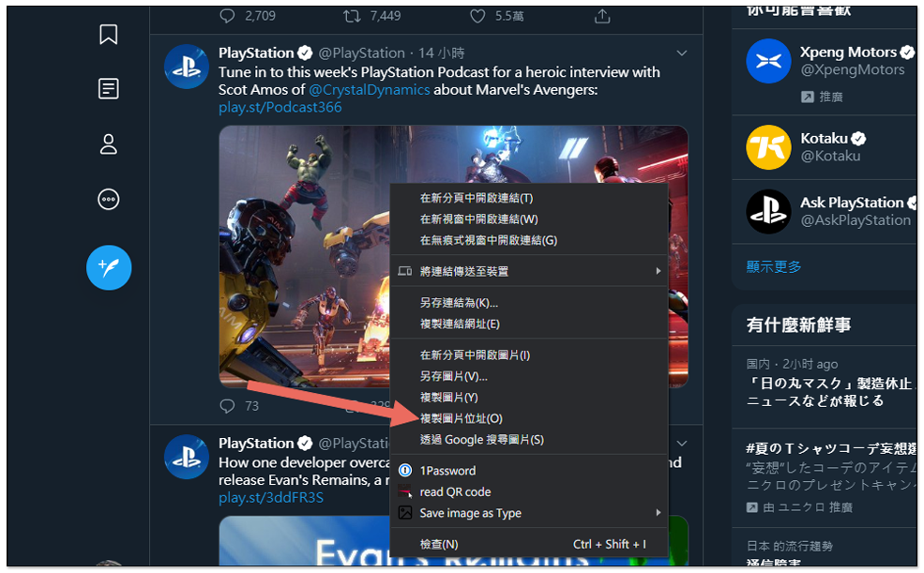Click the Save image as Type icon
This screenshot has width=924, height=573.
(x=405, y=513)
